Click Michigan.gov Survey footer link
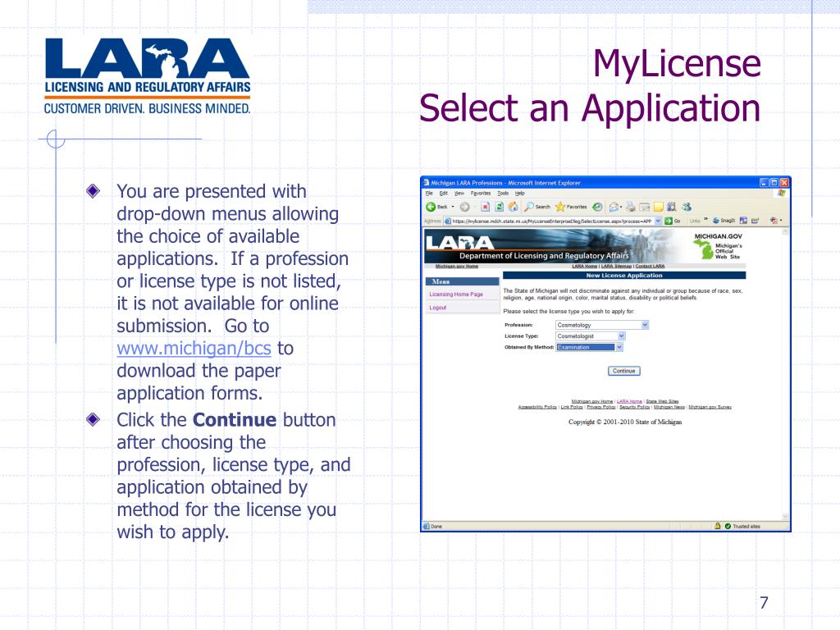Viewport: 840px width, 630px height. pyautogui.click(x=710, y=407)
